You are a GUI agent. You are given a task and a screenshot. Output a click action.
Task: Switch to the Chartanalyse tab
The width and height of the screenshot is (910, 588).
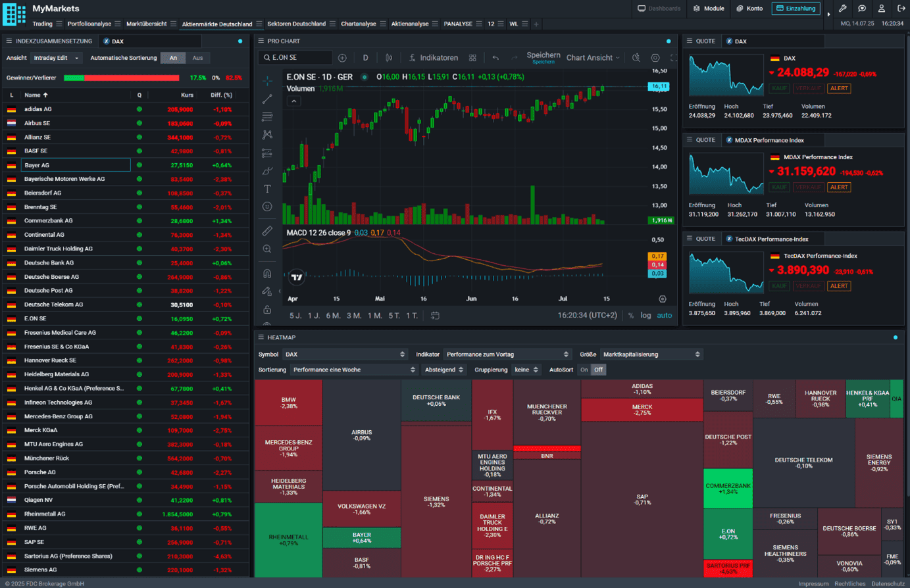point(359,24)
